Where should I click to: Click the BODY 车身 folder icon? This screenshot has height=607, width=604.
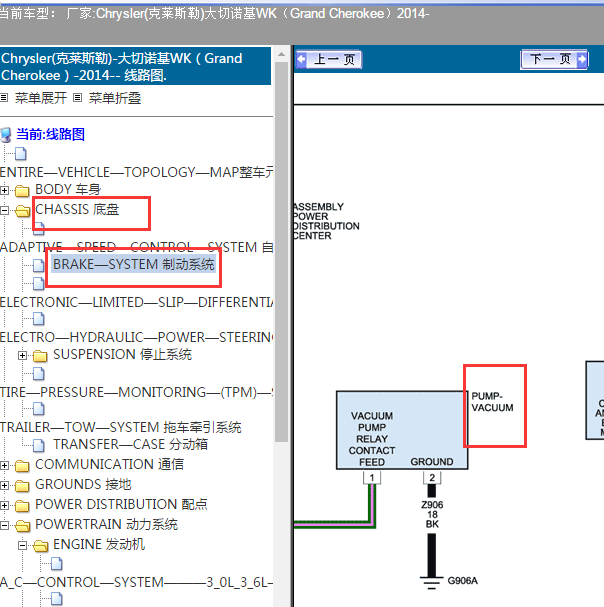click(22, 190)
